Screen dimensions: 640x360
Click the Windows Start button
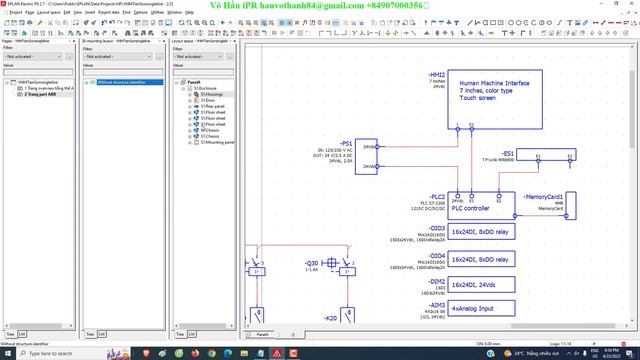click(x=8, y=353)
